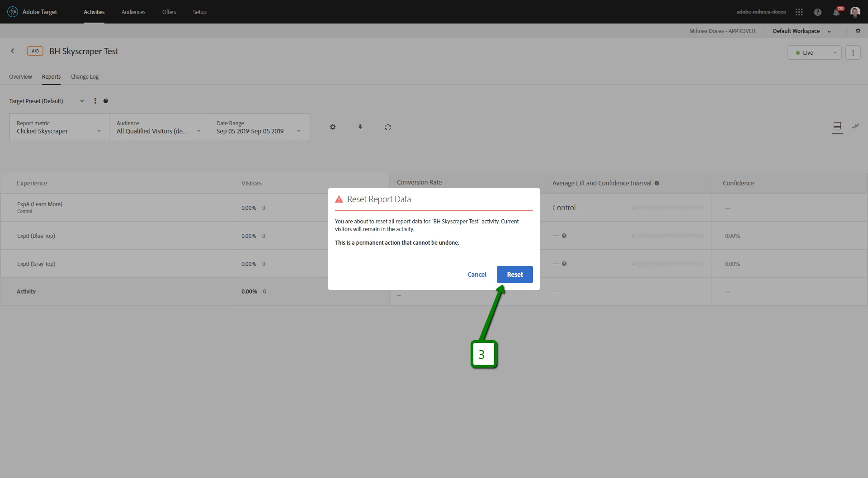Refresh the report data icon
This screenshot has width=868, height=478.
pos(388,127)
